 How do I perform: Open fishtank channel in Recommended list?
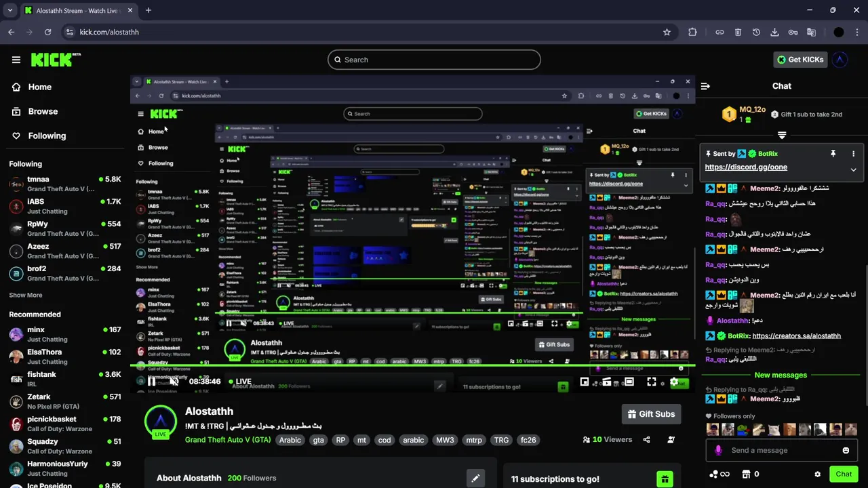(65, 379)
